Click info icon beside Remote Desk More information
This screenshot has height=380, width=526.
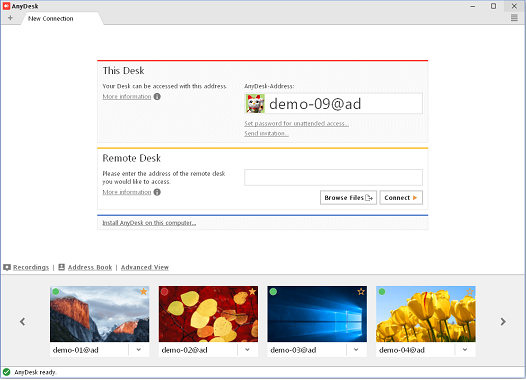[157, 192]
